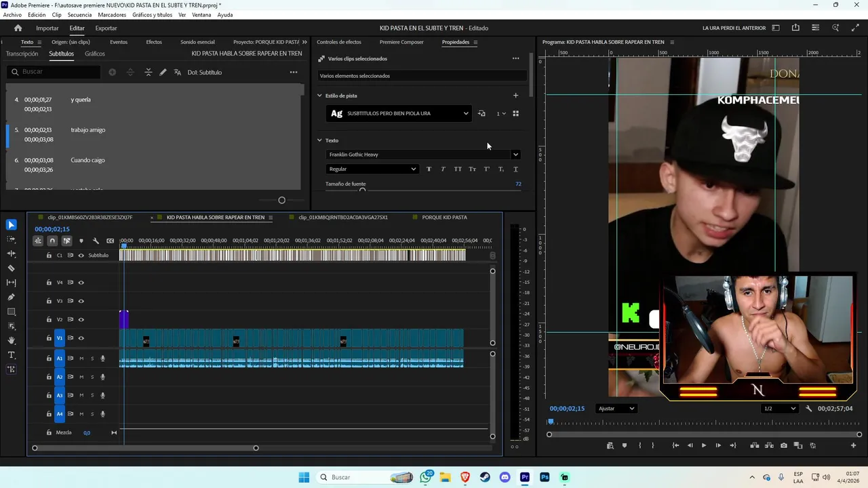Solo audio track A2
The height and width of the screenshot is (488, 868).
[92, 377]
